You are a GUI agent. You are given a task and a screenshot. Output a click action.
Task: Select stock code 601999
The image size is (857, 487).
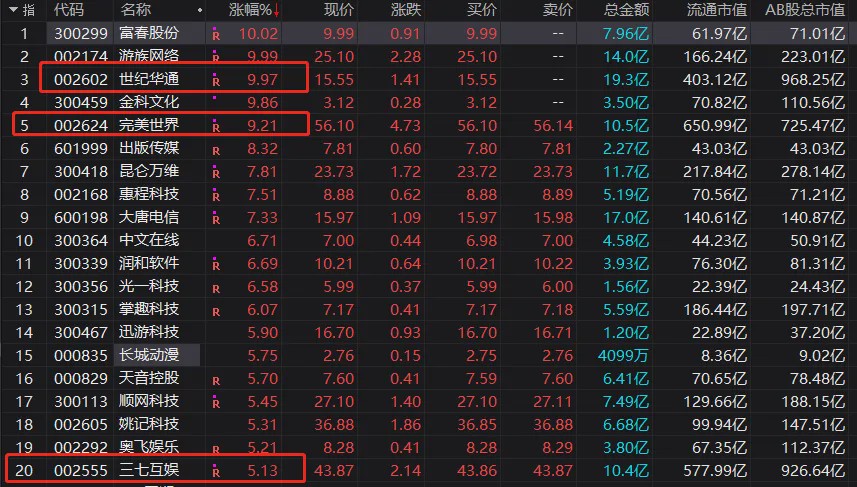81,148
